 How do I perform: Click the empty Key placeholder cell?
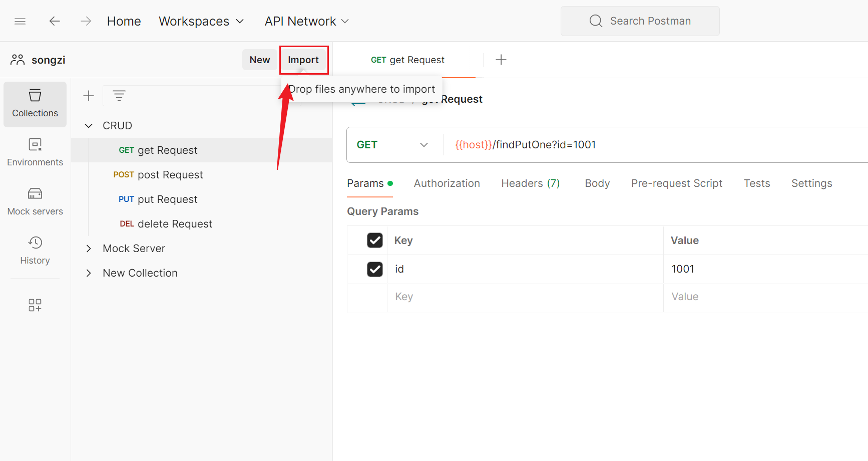526,297
